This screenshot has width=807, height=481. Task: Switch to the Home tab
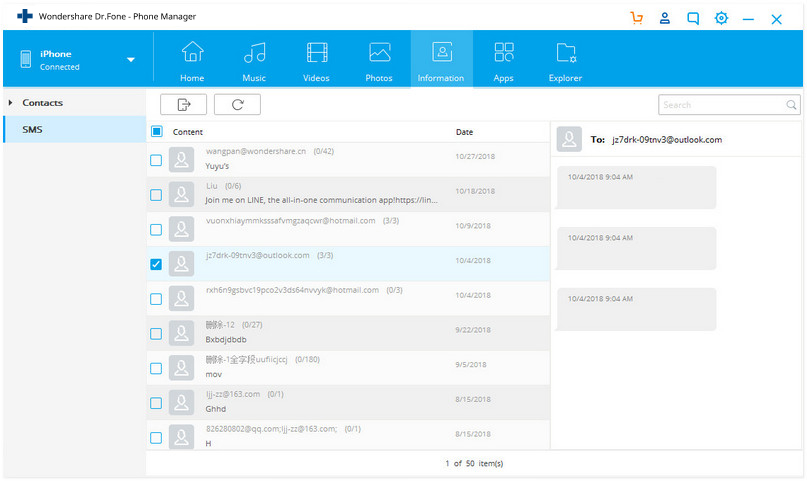click(192, 61)
